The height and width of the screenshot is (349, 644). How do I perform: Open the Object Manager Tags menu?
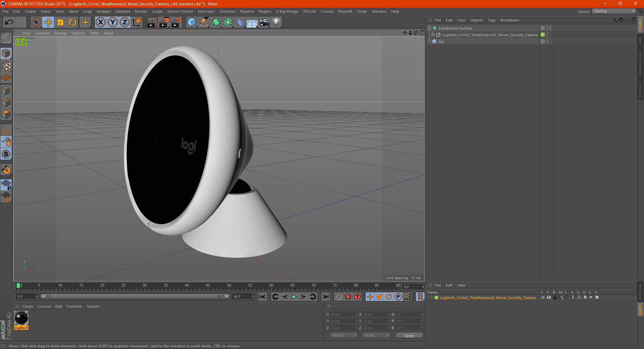click(x=492, y=20)
